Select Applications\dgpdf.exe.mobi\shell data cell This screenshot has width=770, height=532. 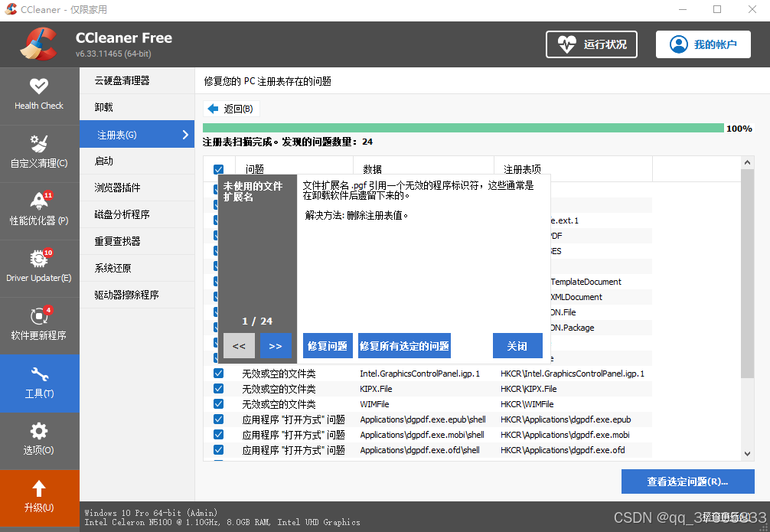pyautogui.click(x=422, y=435)
